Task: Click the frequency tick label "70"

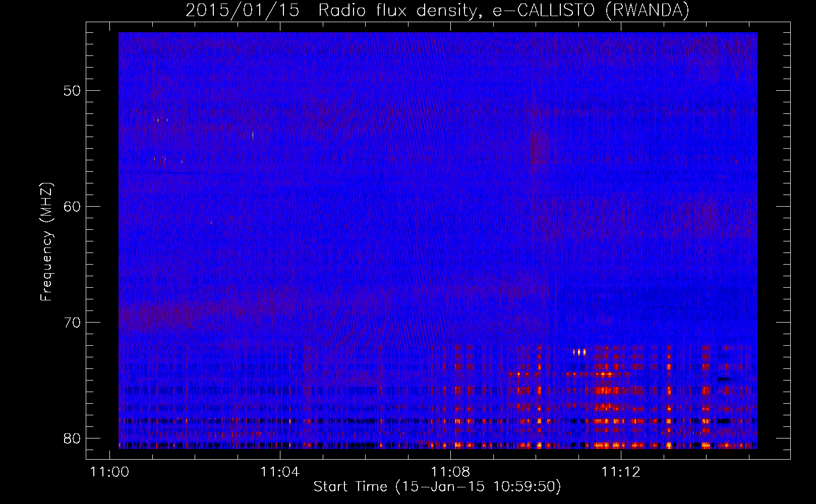Action: [x=73, y=322]
